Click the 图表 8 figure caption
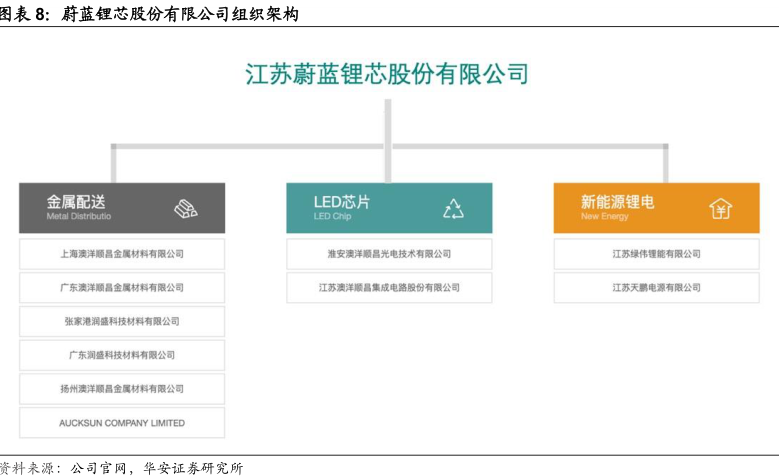Screen dimensions: 779x476 coord(148,13)
